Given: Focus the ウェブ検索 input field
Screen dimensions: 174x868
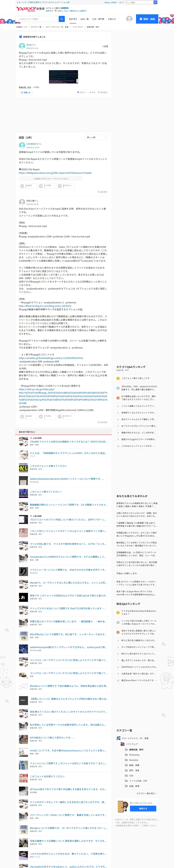Looking at the screenshot, I should pos(139,2).
